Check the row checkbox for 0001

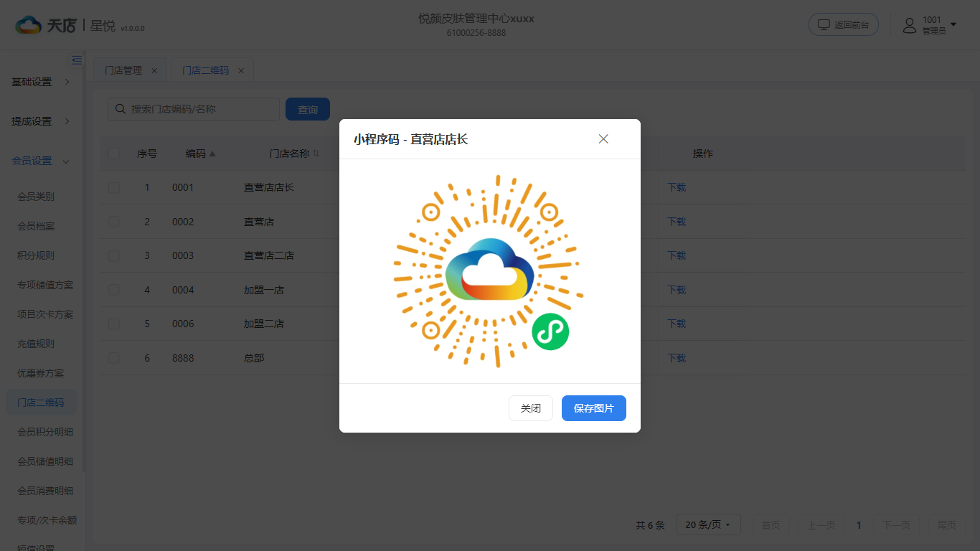(114, 187)
